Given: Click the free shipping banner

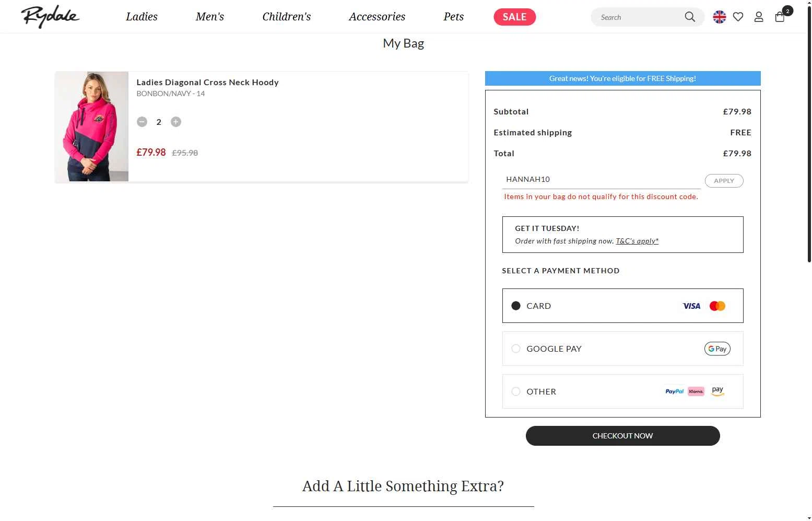Looking at the screenshot, I should (622, 78).
